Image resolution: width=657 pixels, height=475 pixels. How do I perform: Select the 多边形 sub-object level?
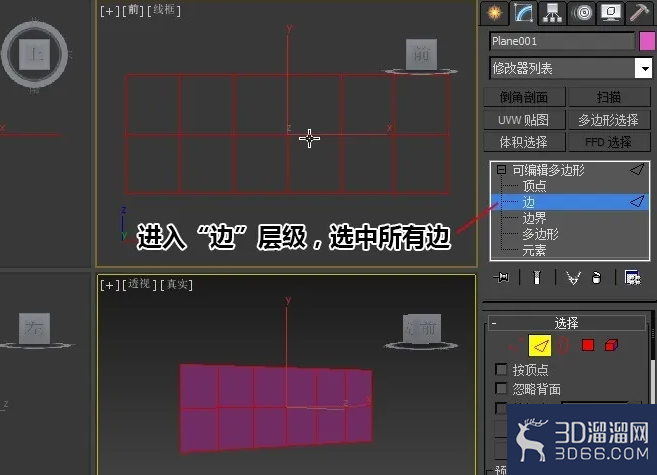tap(541, 234)
